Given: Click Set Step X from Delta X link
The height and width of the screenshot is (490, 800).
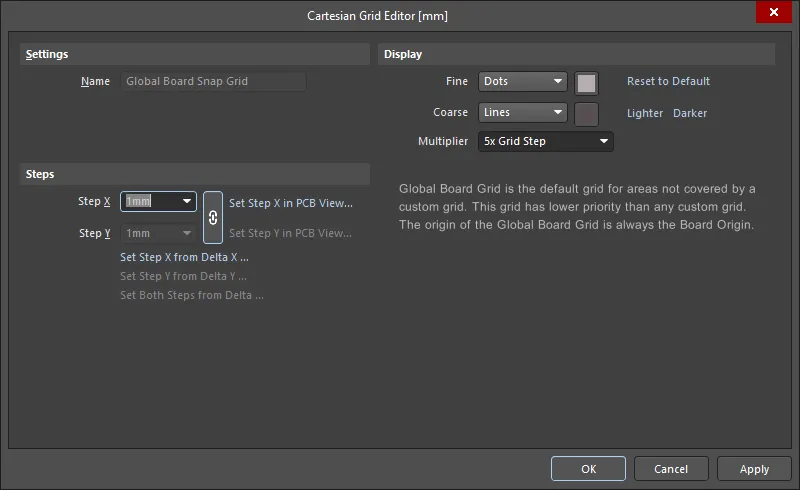Looking at the screenshot, I should click(184, 257).
